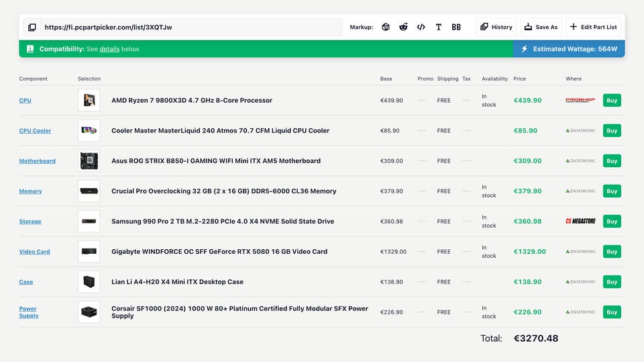Image resolution: width=644 pixels, height=362 pixels.
Task: Open Lian Li A4-H20 X4 product name
Action: click(177, 282)
